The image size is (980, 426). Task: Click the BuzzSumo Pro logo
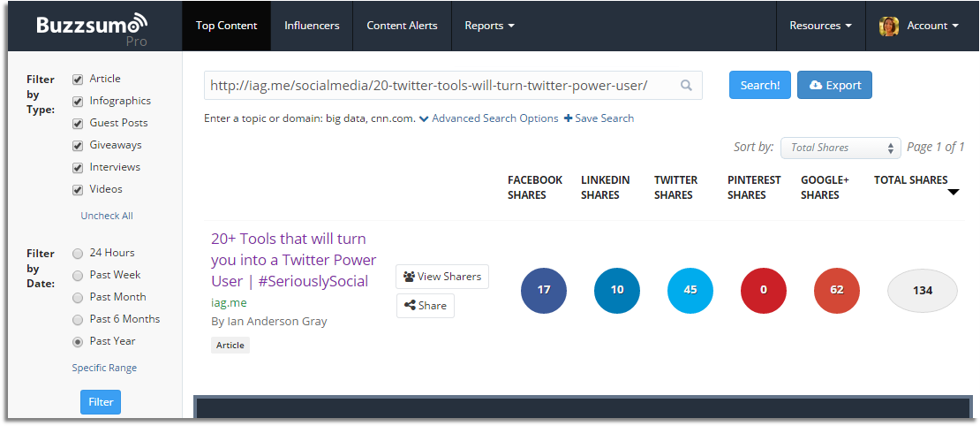(92, 30)
